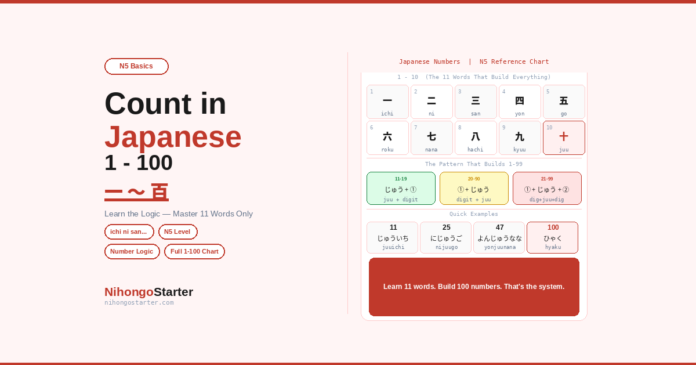Click the Full 1-100 Chart tag
Viewport: 696px width, 365px height.
pyautogui.click(x=194, y=251)
